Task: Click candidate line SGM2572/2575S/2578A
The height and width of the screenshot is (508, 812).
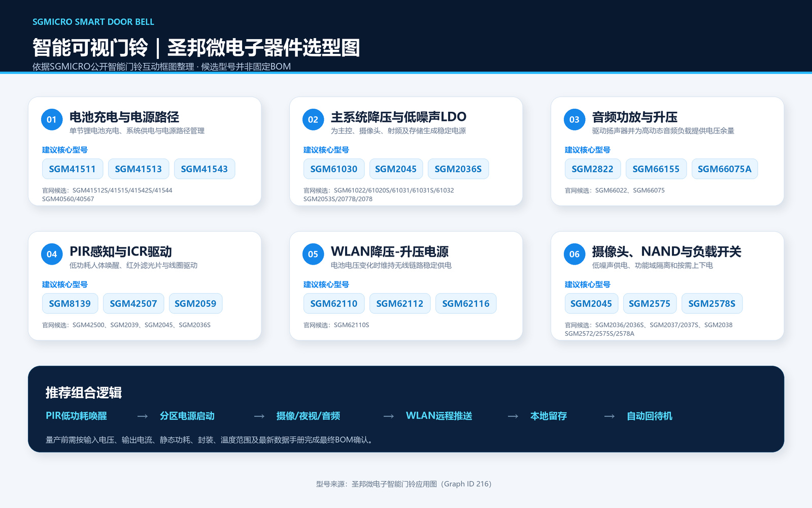Action: point(599,334)
